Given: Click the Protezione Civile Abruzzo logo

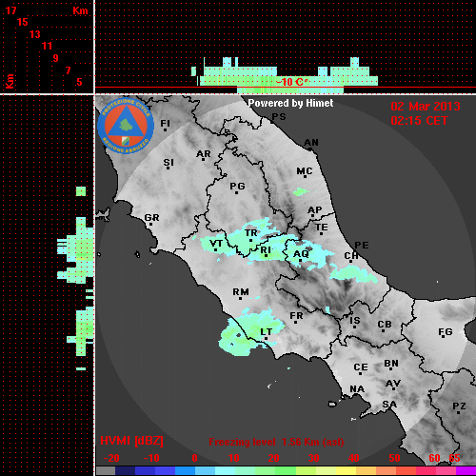Looking at the screenshot, I should tap(126, 126).
